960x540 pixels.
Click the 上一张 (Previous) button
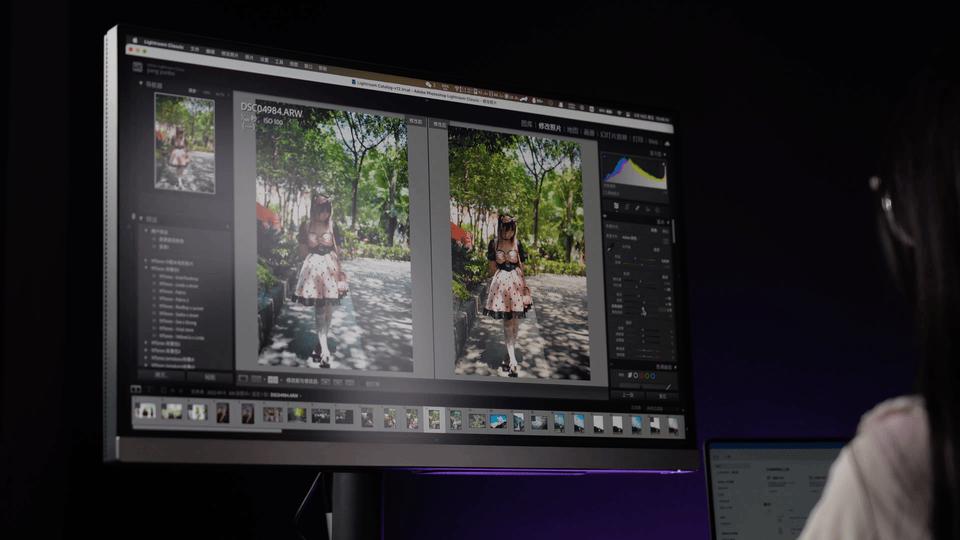[x=629, y=395]
